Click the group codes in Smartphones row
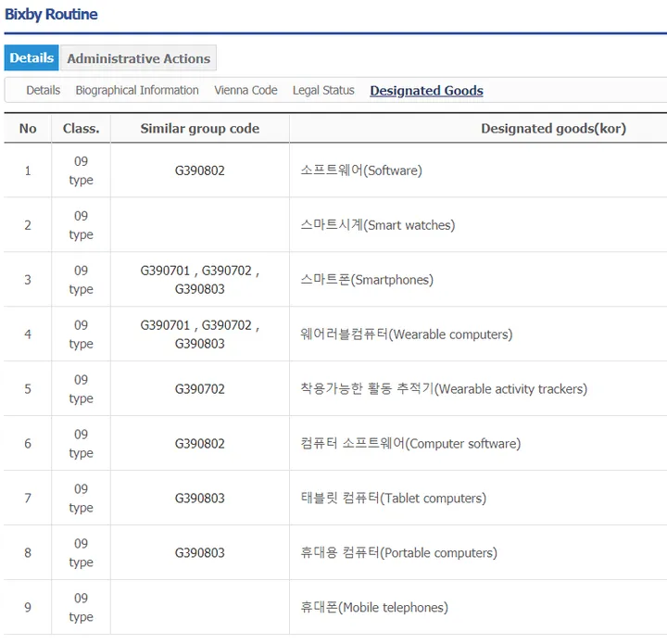 [200, 280]
